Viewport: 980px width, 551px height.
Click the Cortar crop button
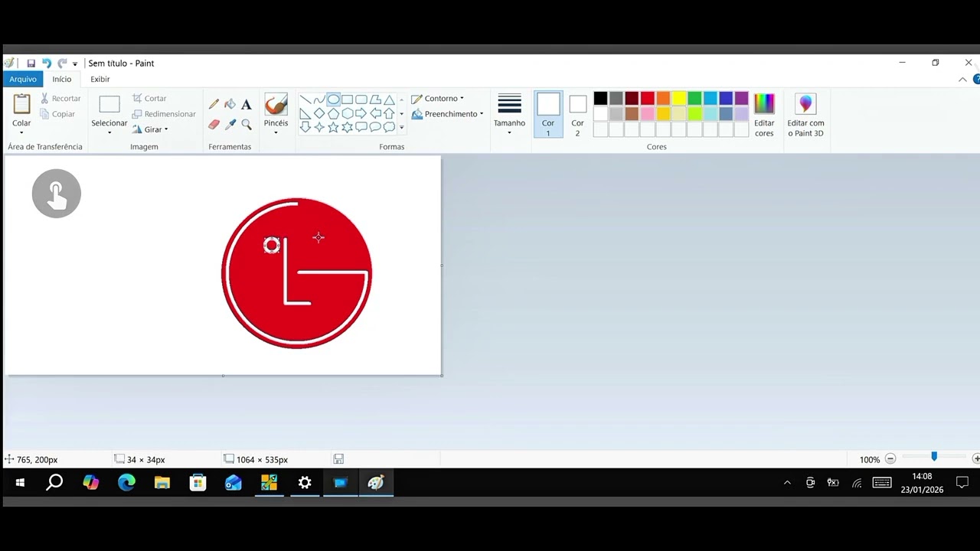(149, 98)
